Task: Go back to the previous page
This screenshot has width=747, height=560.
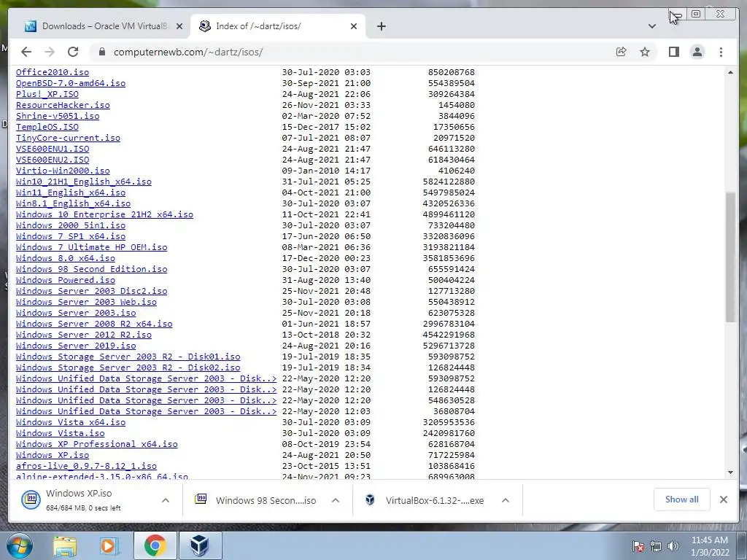Action: (x=26, y=52)
